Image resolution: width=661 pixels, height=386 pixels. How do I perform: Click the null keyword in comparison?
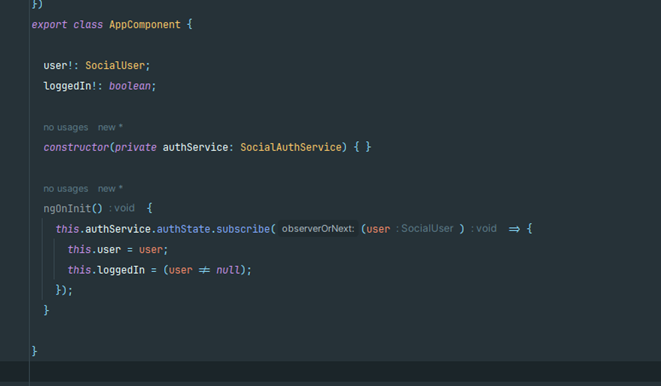click(x=228, y=270)
